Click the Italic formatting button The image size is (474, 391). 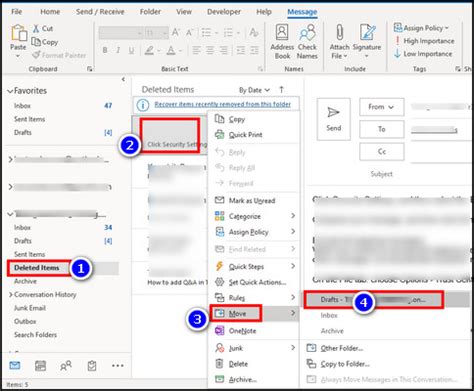pos(118,50)
